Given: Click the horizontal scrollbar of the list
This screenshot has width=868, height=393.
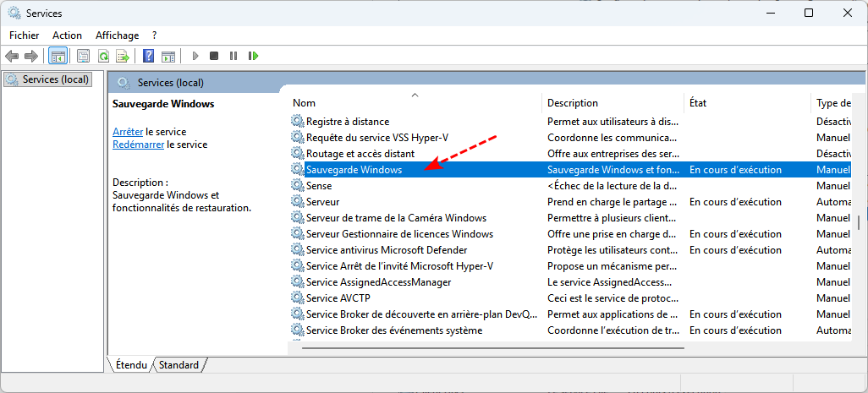Looking at the screenshot, I should tap(492, 348).
